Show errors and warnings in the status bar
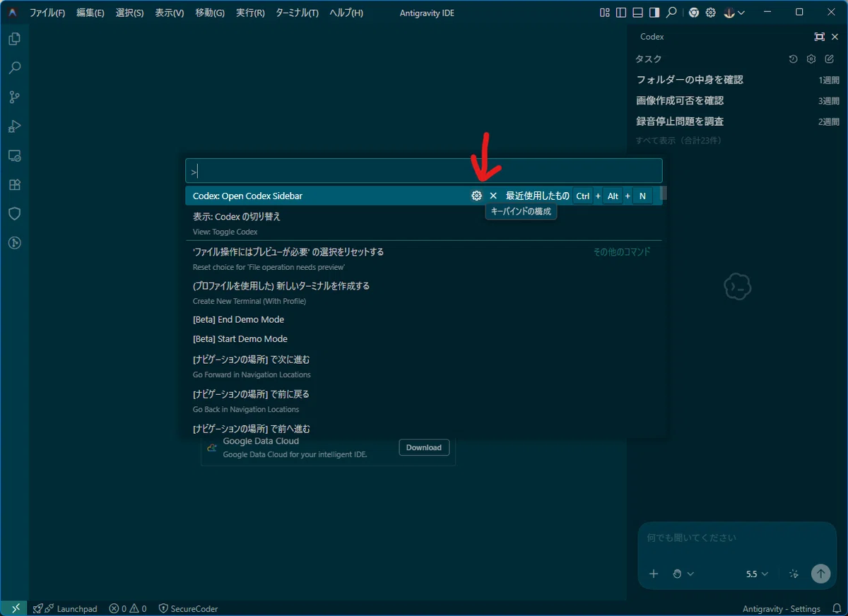This screenshot has width=848, height=616. pyautogui.click(x=128, y=608)
